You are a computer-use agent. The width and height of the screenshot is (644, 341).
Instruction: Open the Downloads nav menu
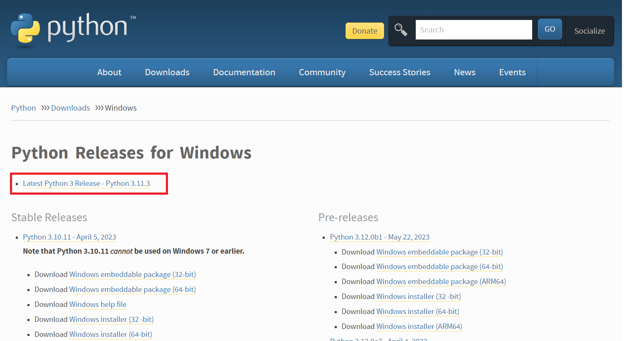click(167, 72)
